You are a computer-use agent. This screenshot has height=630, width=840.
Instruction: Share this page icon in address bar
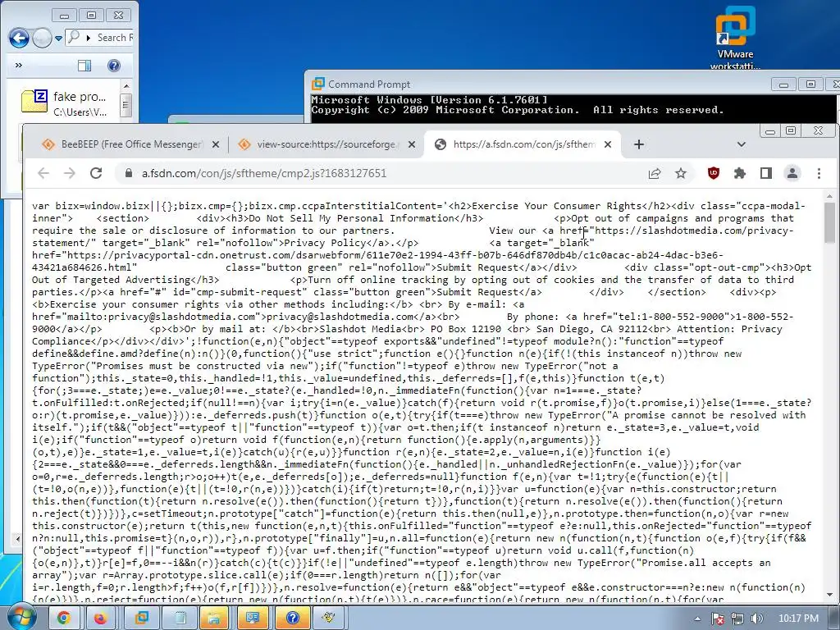(655, 173)
